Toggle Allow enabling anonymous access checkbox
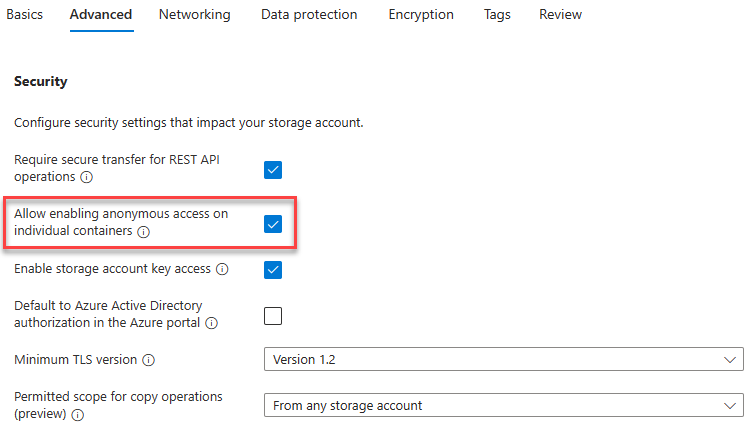 [x=273, y=223]
